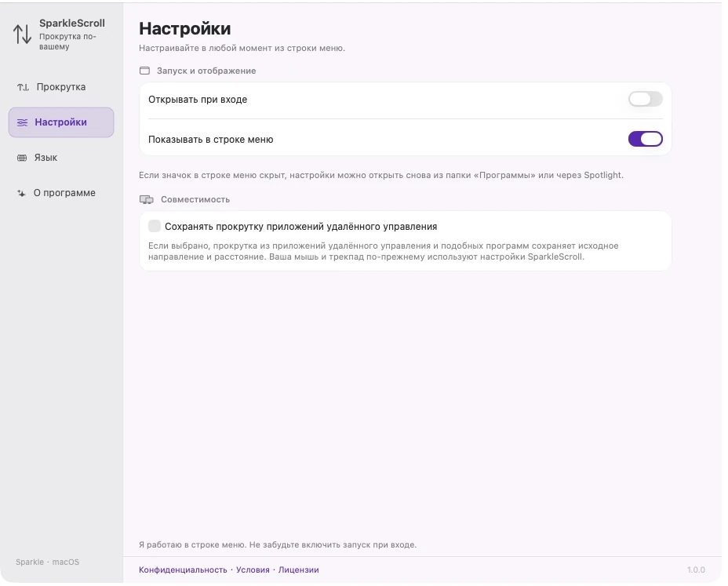Click the version number 1.0.0

click(696, 570)
